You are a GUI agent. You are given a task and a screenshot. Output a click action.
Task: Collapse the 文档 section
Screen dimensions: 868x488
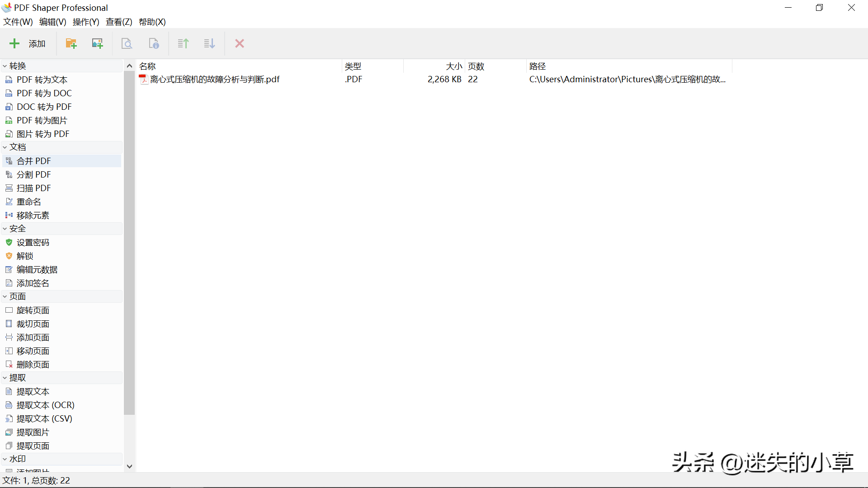point(5,147)
